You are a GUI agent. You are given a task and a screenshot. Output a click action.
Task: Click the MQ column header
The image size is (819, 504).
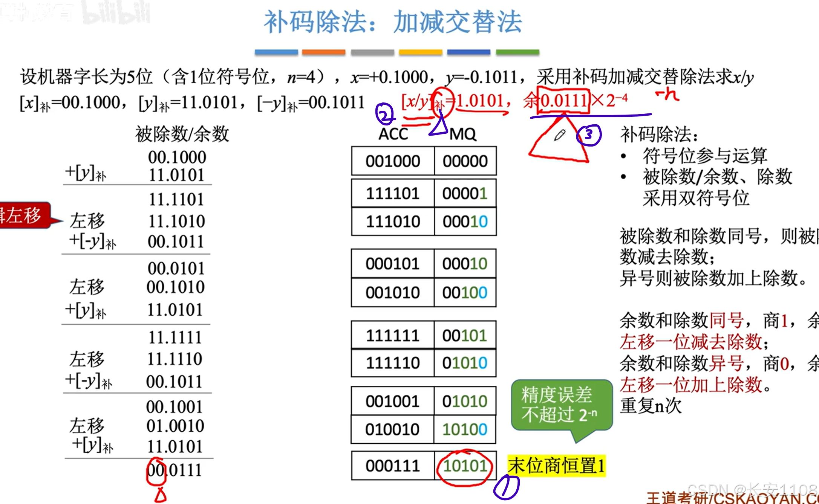coord(463,134)
